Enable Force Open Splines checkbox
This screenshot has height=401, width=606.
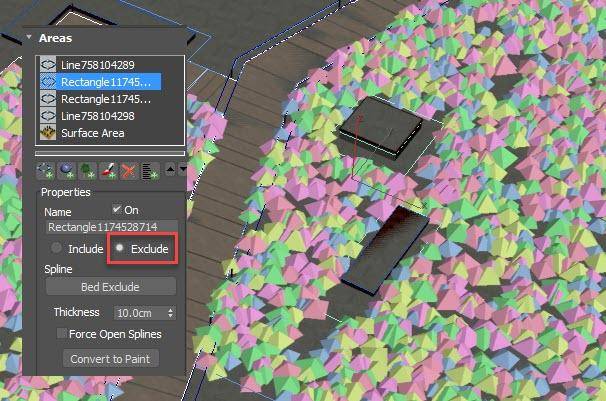coord(62,334)
